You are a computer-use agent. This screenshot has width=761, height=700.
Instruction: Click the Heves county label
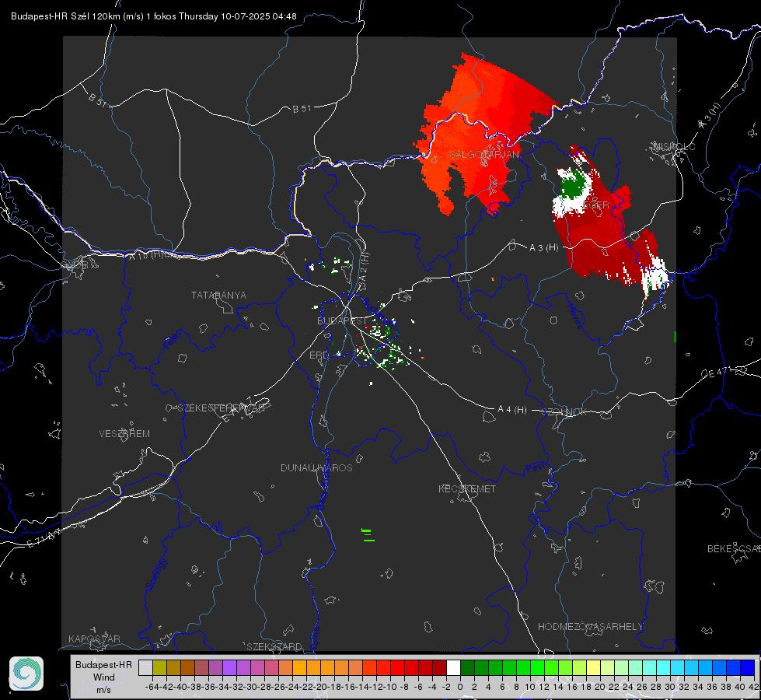point(574,315)
